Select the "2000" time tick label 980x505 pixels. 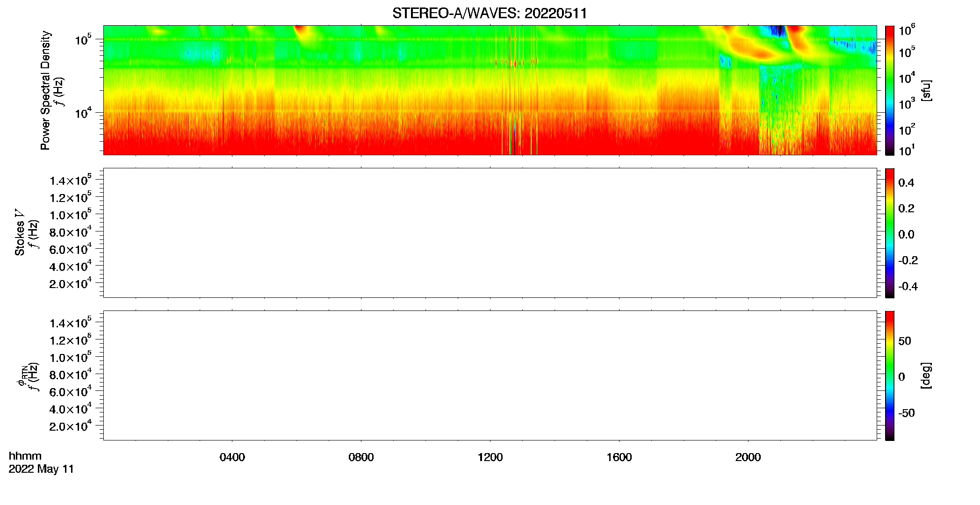coord(748,457)
